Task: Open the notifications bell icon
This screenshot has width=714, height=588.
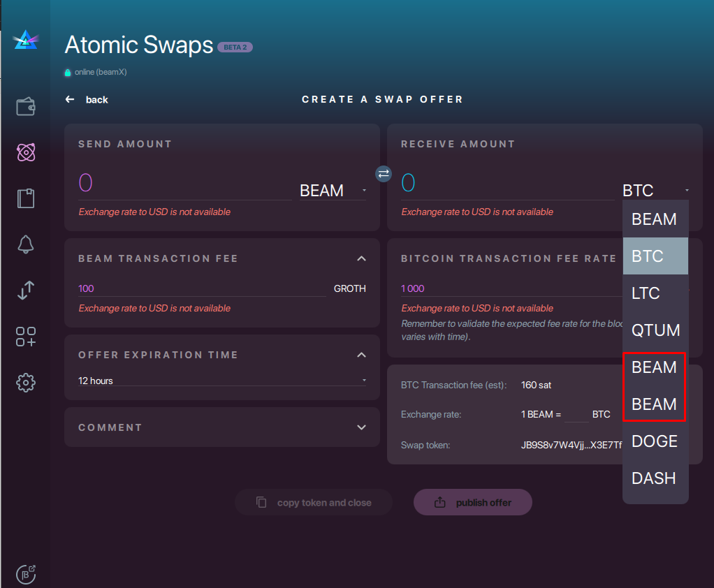Action: click(25, 244)
